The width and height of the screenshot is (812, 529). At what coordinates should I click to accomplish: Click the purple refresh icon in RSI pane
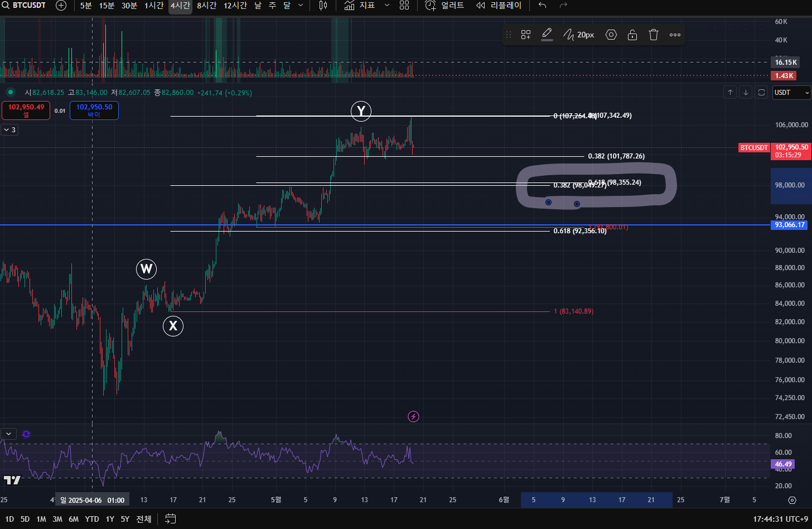click(x=26, y=434)
